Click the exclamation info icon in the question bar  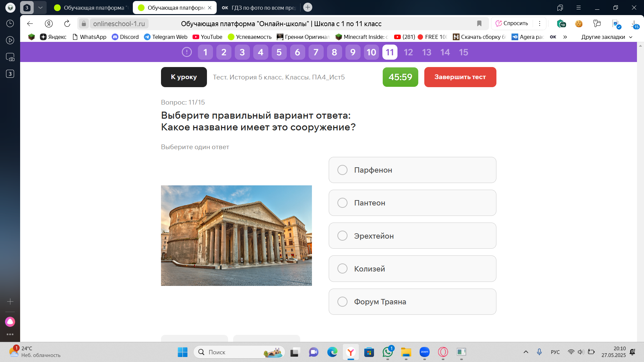point(187,52)
